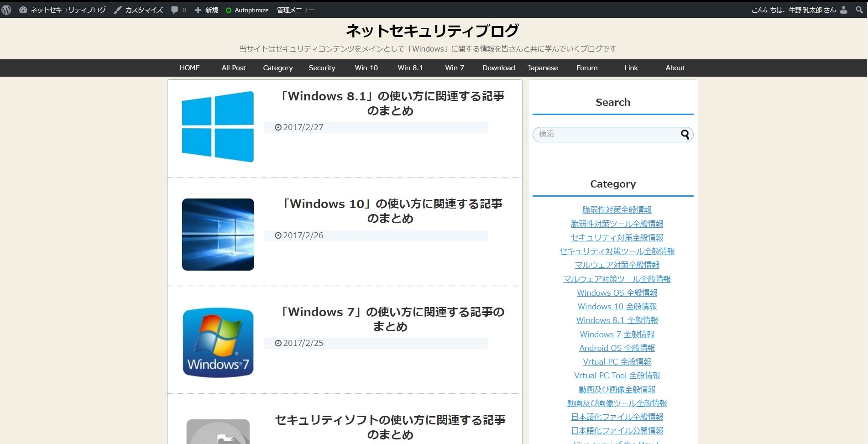Click the admin bar search magnifier

point(859,10)
